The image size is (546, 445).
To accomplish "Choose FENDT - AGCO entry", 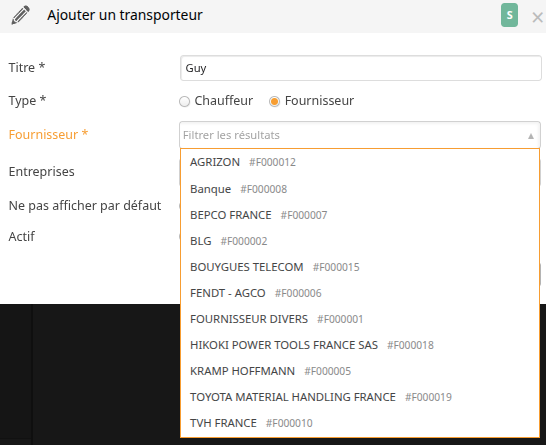I will pyautogui.click(x=360, y=293).
